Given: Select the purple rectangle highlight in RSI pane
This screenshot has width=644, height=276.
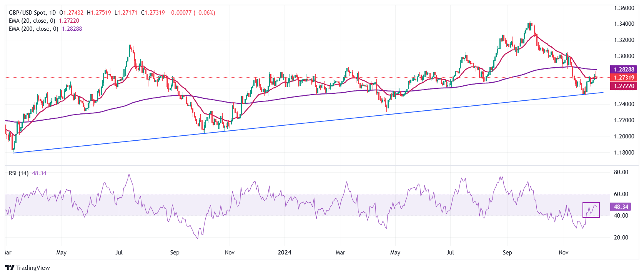Looking at the screenshot, I should click(x=591, y=210).
